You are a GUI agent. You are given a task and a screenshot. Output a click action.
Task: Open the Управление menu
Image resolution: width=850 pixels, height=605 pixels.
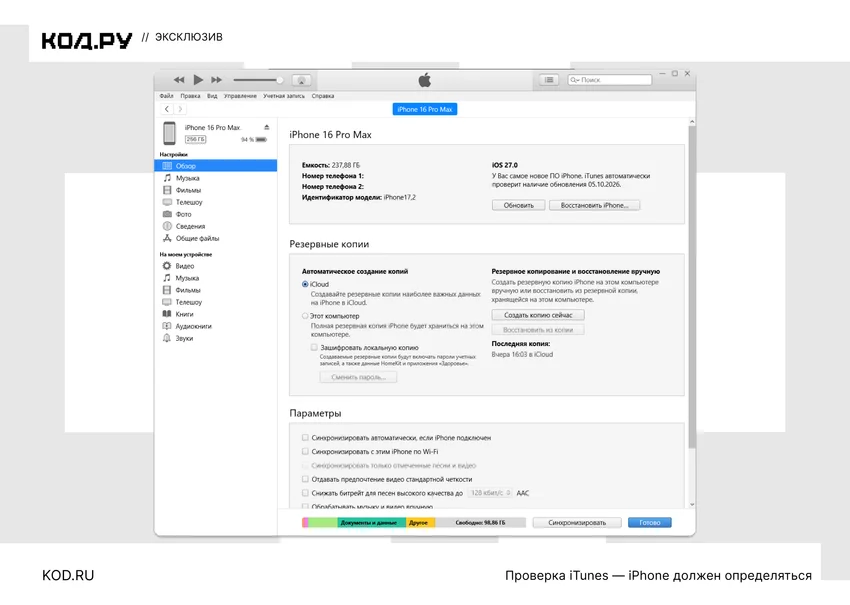pyautogui.click(x=240, y=96)
